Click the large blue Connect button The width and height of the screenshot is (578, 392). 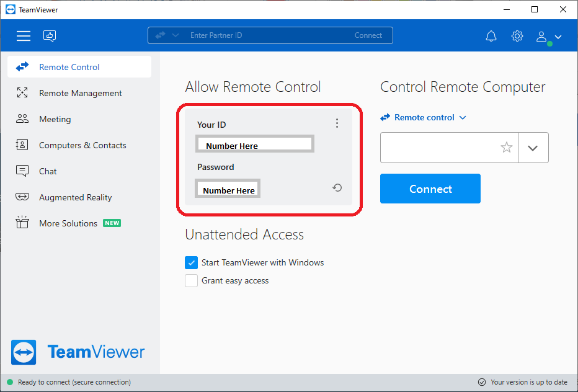pyautogui.click(x=430, y=189)
